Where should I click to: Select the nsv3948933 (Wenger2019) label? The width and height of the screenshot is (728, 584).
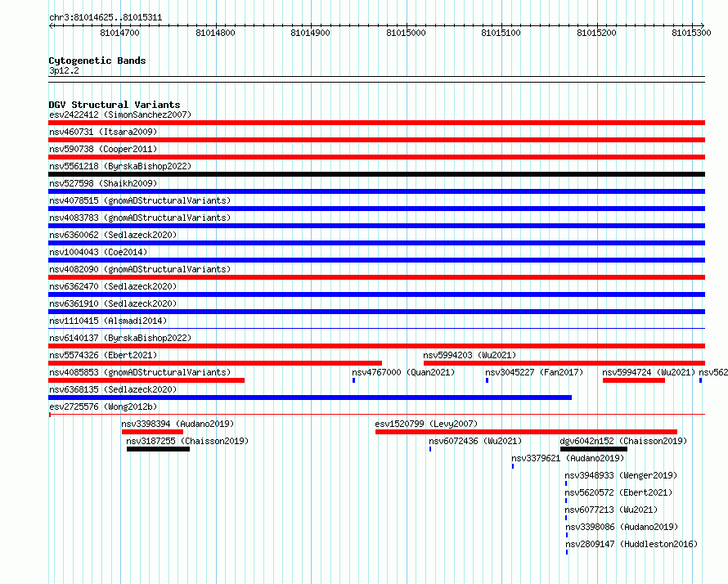(621, 475)
